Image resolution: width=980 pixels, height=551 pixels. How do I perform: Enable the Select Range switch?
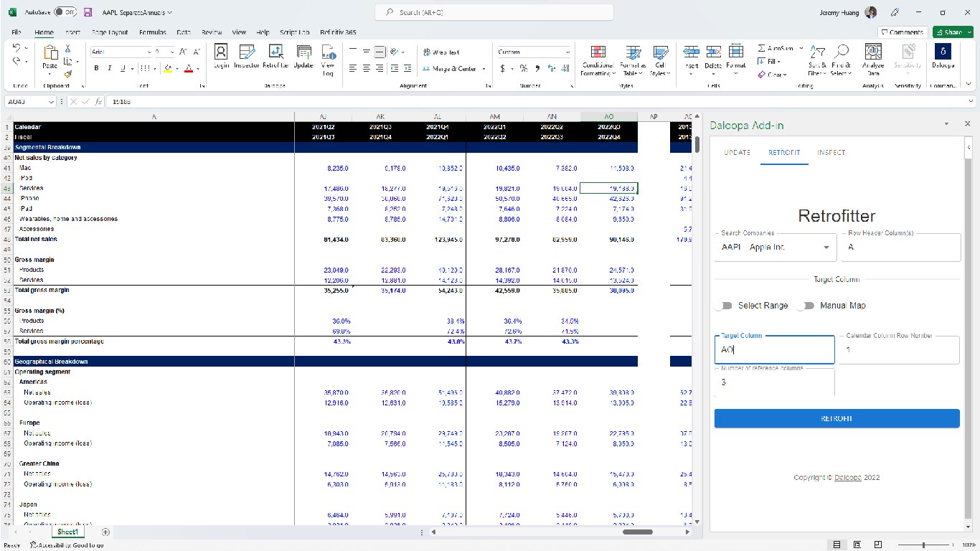723,306
